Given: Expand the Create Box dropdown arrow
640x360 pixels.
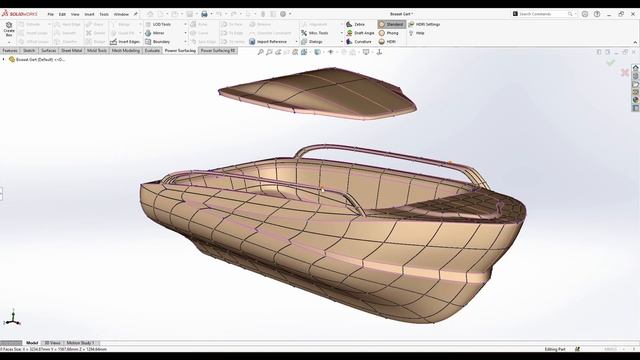Looking at the screenshot, I should tap(9, 42).
